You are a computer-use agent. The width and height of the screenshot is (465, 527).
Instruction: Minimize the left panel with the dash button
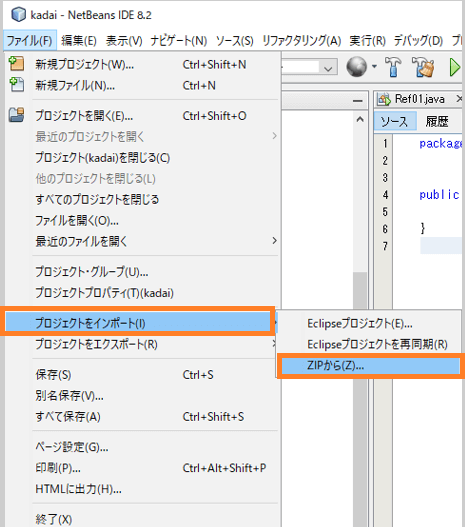[x=358, y=101]
